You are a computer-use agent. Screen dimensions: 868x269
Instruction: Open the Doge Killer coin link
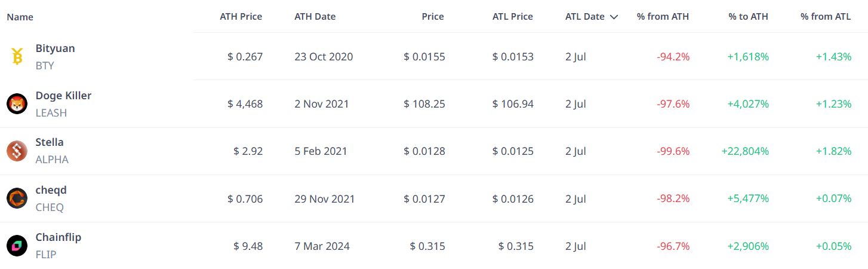(x=63, y=96)
